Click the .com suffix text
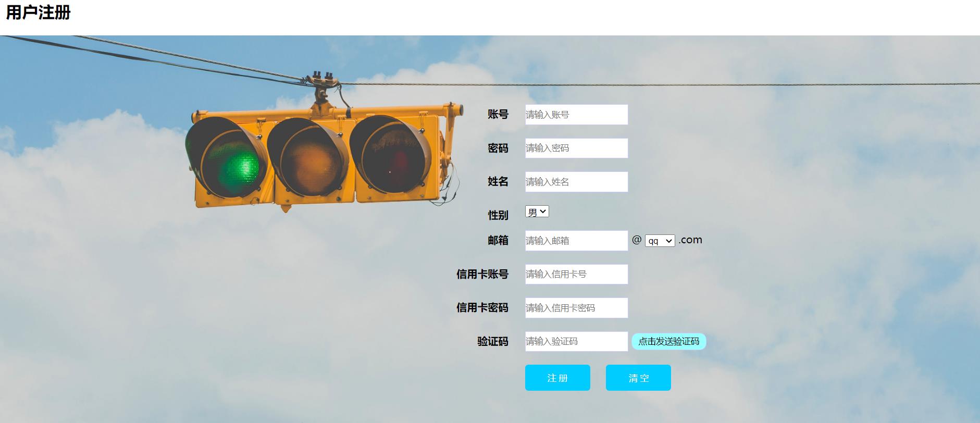980x423 pixels. click(690, 240)
